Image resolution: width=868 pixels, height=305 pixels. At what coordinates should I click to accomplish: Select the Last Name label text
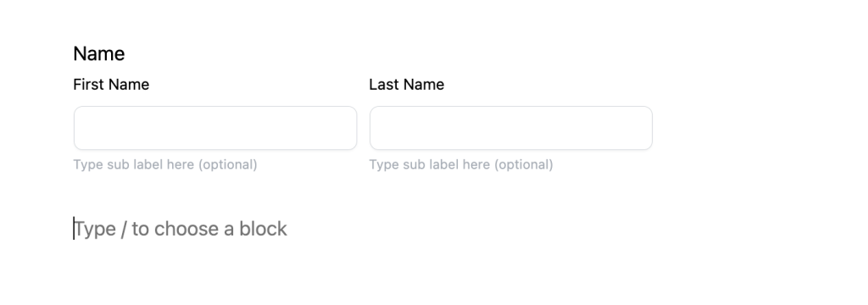click(x=407, y=85)
